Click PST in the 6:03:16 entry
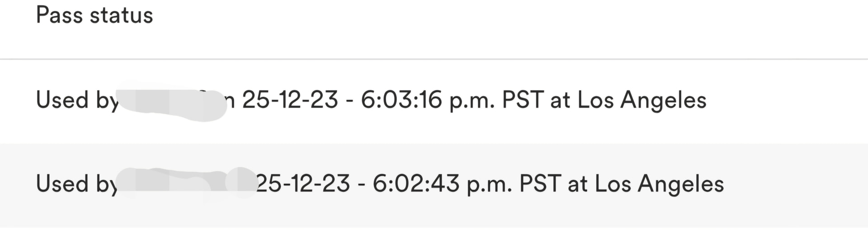The image size is (868, 230). coord(523,100)
